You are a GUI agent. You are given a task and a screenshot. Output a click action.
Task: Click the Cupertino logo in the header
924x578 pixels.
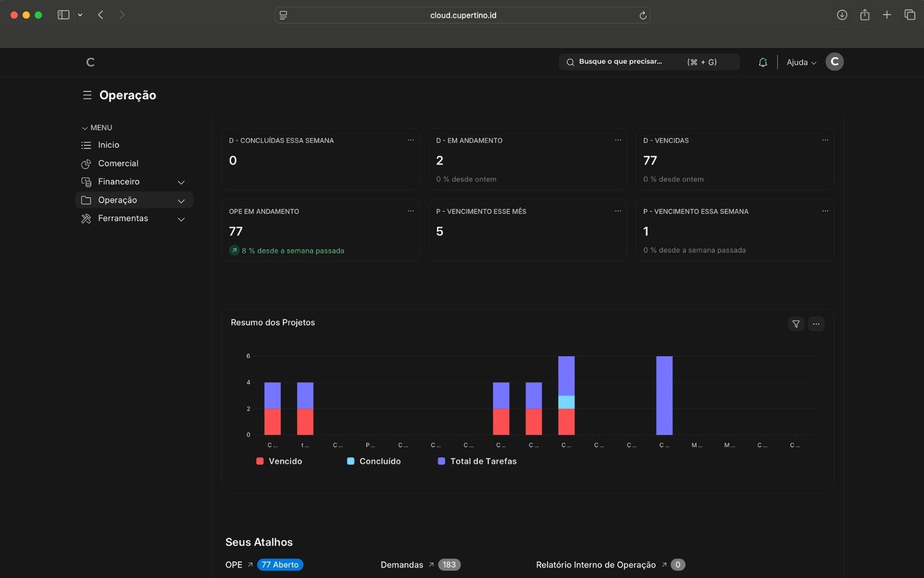tap(90, 62)
